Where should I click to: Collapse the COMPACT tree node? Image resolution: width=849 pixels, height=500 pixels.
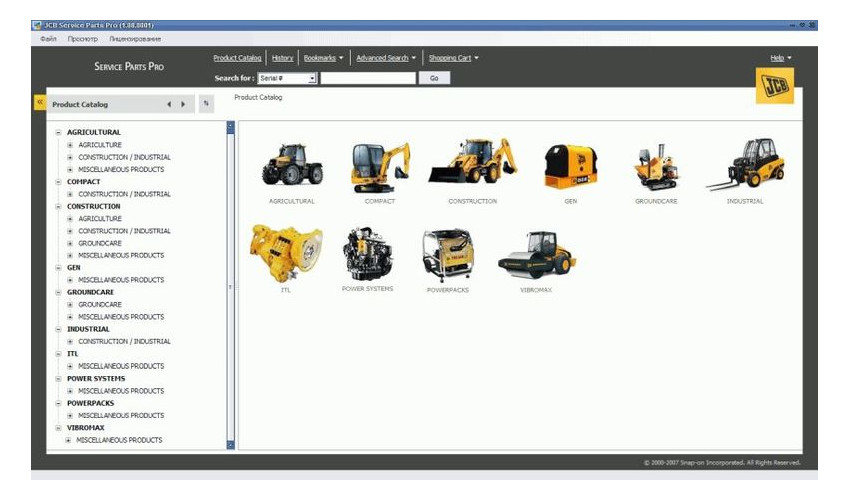[58, 181]
